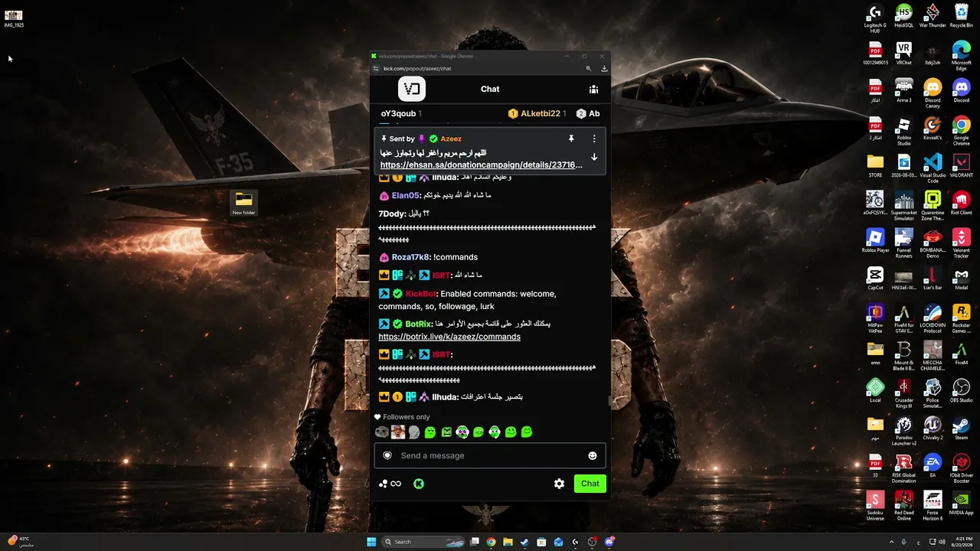The width and height of the screenshot is (980, 551).
Task: Click the kick.com popout address bar URL
Action: (417, 68)
